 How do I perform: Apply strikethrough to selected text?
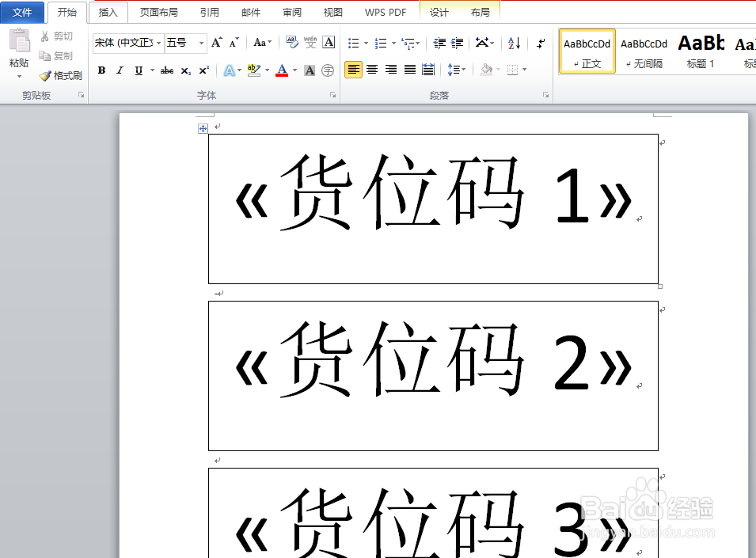click(x=165, y=70)
